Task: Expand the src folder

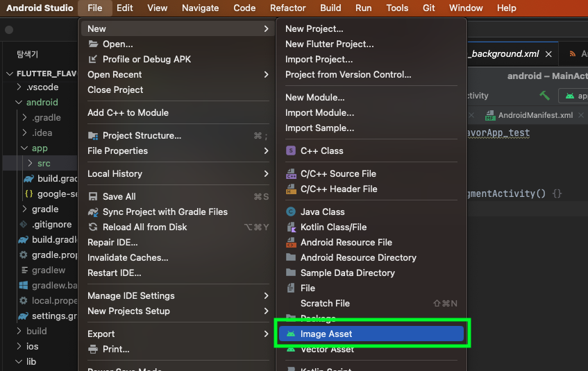Action: click(x=31, y=164)
